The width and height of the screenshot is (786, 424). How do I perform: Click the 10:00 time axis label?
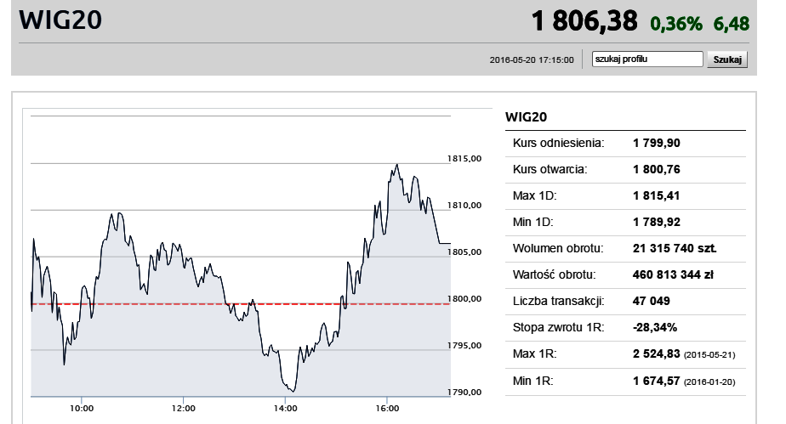(x=82, y=408)
